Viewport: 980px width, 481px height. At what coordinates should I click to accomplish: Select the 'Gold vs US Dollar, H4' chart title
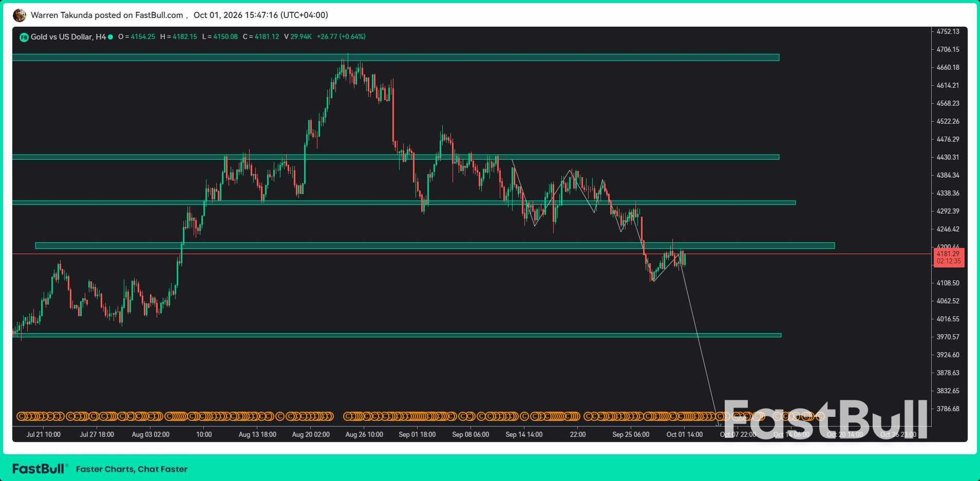coord(68,37)
